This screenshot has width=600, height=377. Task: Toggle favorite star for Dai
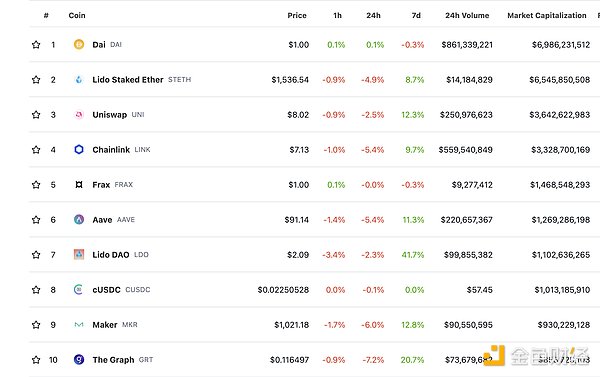point(36,44)
